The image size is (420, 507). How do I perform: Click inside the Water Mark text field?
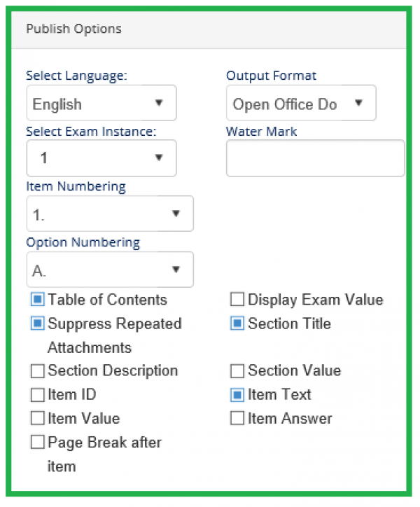point(315,158)
